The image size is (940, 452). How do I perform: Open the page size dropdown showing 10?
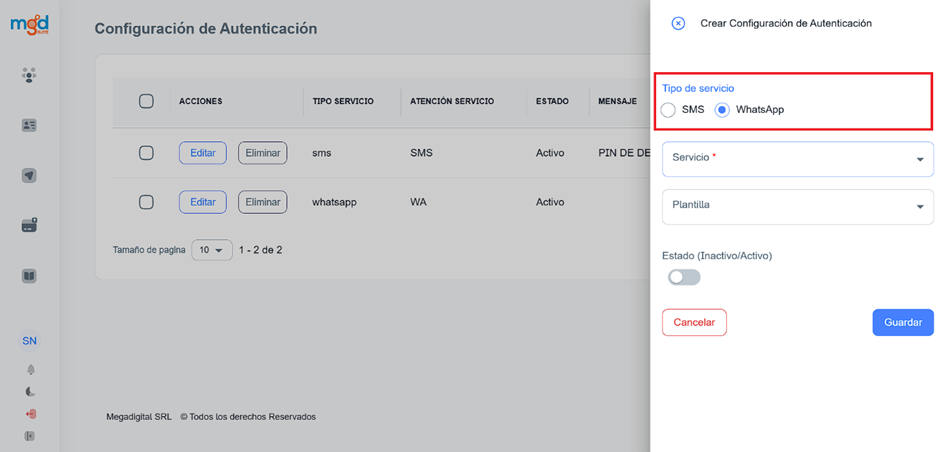coord(211,250)
